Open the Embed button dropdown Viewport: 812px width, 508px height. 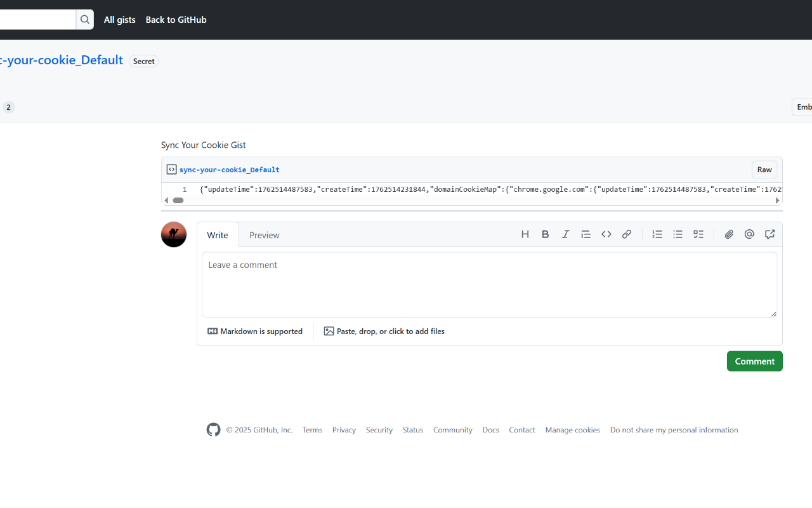pos(802,107)
